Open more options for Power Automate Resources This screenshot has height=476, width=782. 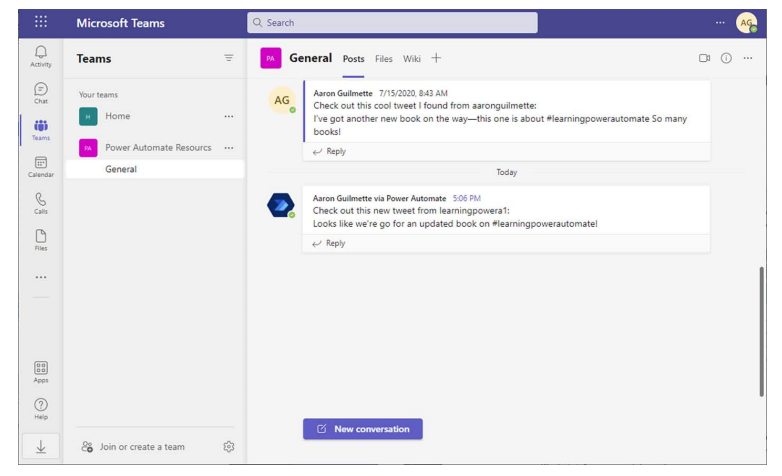click(x=229, y=148)
